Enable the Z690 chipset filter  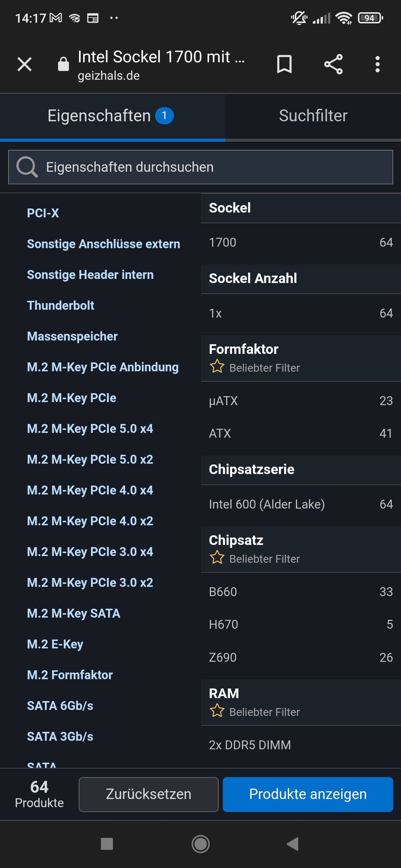301,658
